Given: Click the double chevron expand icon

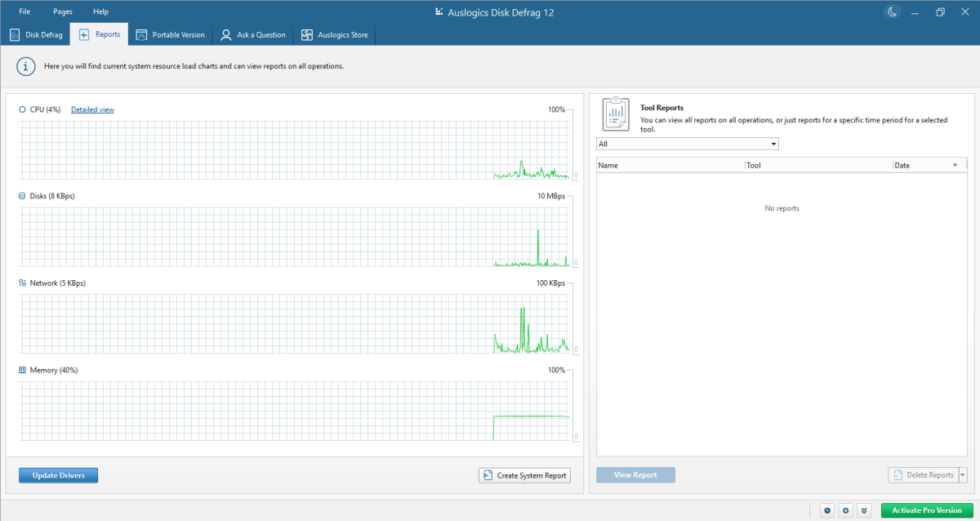Looking at the screenshot, I should (864, 510).
